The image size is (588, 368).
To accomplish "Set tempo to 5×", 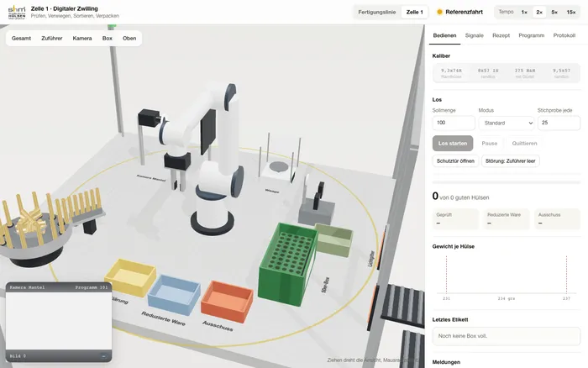I will pos(554,12).
